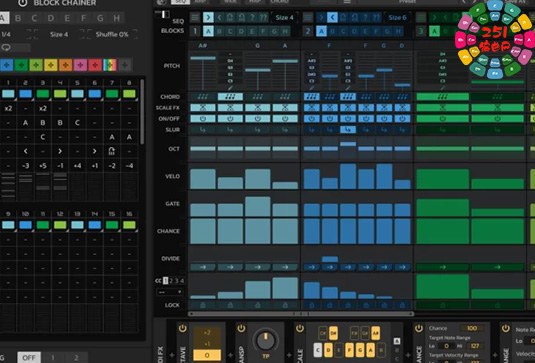Screen dimensions: 535x363
Task: Set sequencer 1 to random question-mark mode
Action: [x=252, y=17]
